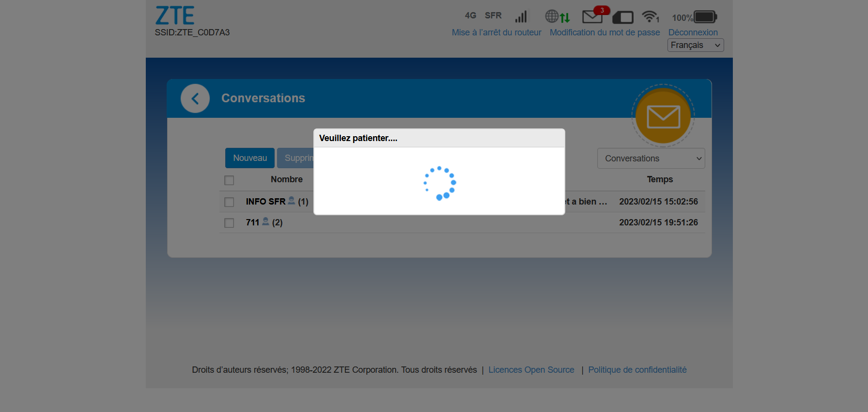
Task: Go back using the round arrow button
Action: pos(195,98)
